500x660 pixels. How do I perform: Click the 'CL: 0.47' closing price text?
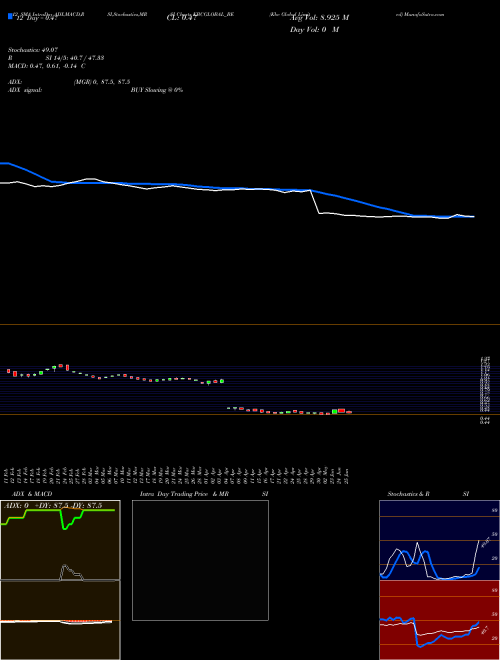181,18
